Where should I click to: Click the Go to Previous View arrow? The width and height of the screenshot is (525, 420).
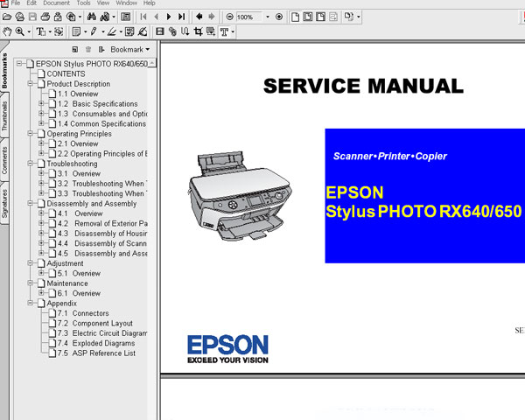pos(199,17)
